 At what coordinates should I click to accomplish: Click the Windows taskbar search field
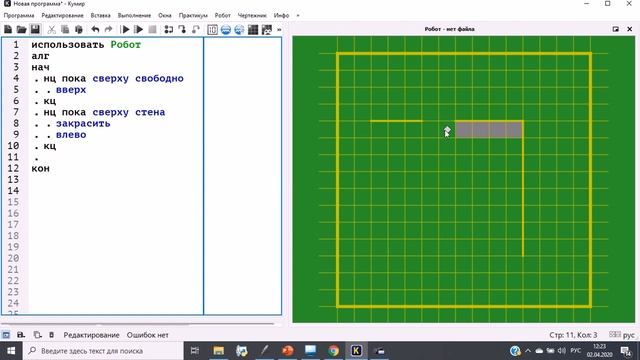103,351
